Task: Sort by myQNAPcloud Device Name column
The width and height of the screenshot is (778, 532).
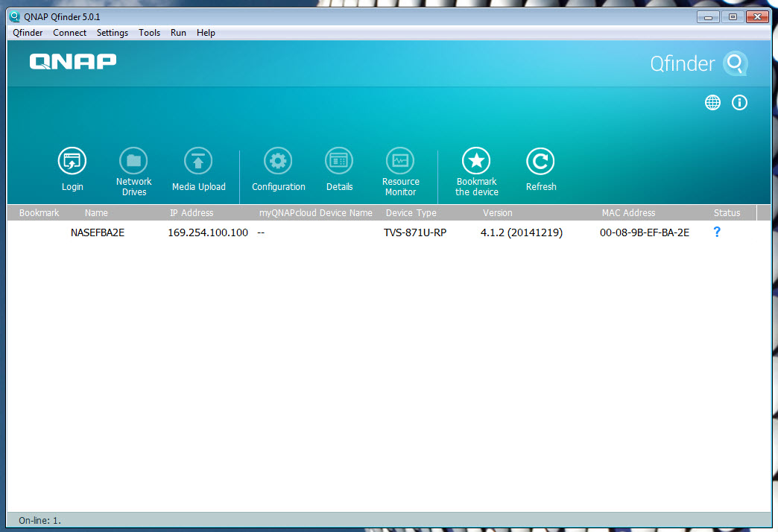Action: [315, 213]
